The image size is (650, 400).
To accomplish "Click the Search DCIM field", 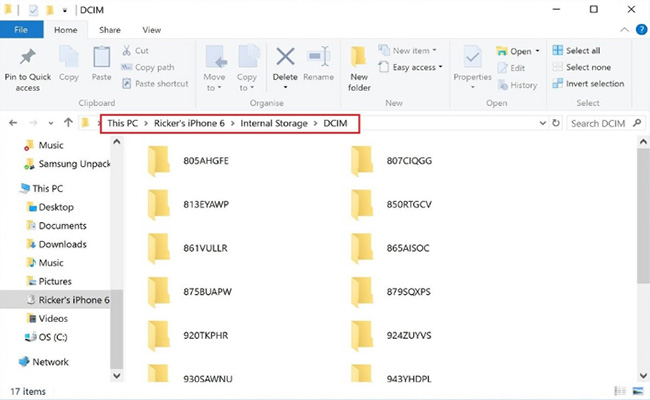I will tap(606, 124).
